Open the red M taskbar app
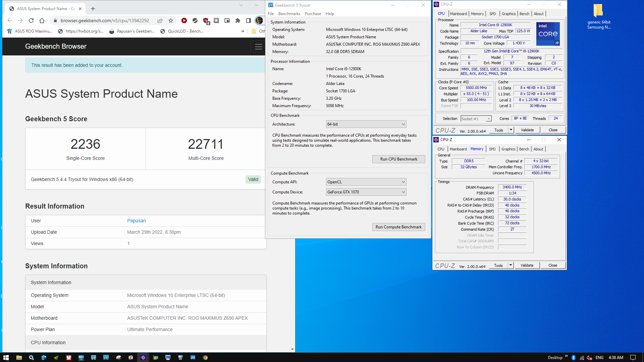Screen dimensions: 644x362 click(68, 358)
